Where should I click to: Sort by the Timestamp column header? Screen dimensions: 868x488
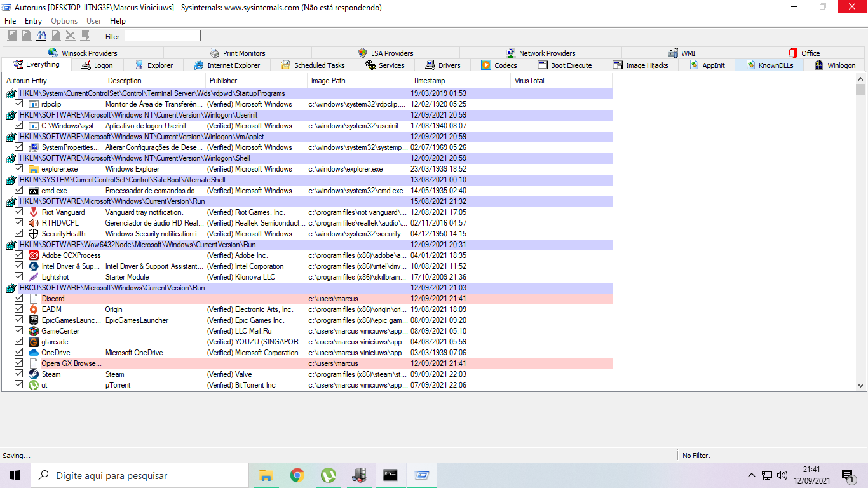(x=460, y=81)
